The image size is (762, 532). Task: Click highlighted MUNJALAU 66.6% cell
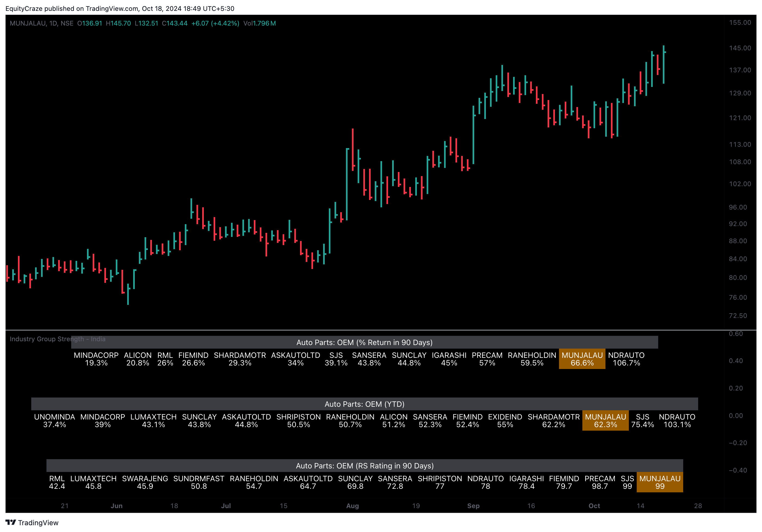582,359
